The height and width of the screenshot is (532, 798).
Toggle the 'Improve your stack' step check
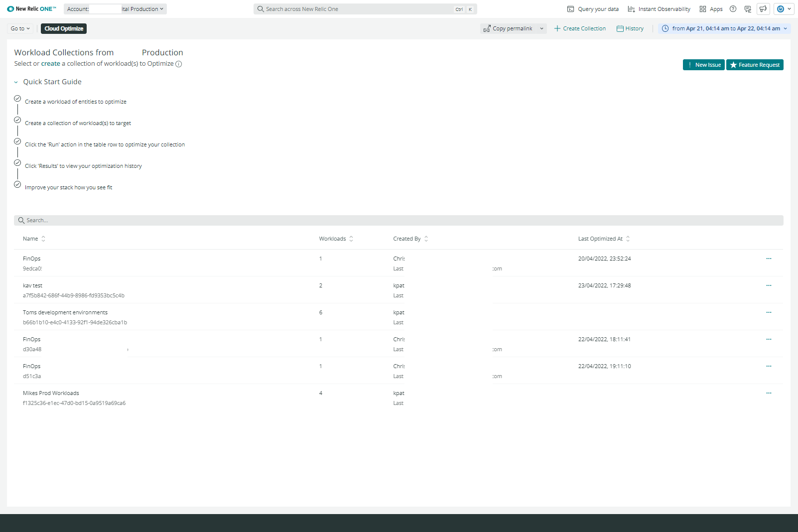pos(17,184)
